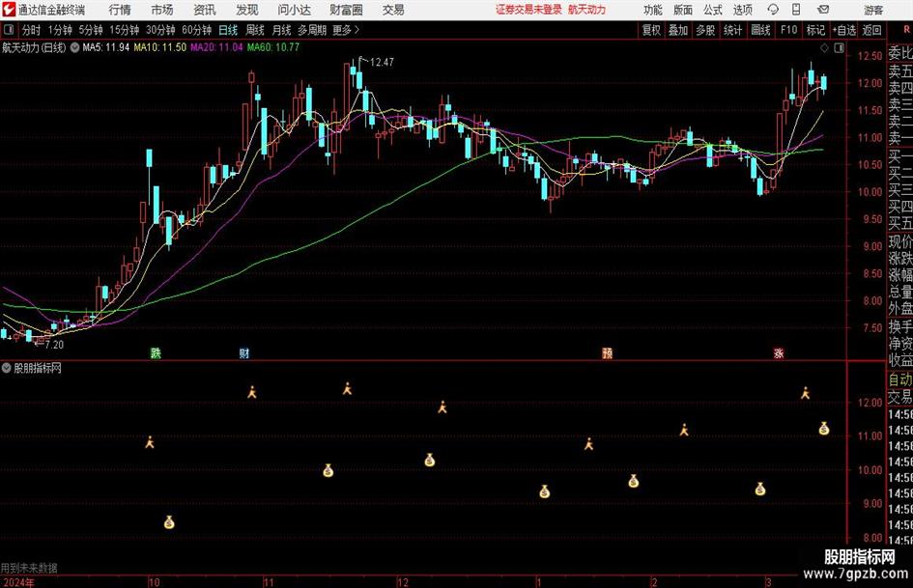Click the lowest money bag signal icon

[x=169, y=522]
